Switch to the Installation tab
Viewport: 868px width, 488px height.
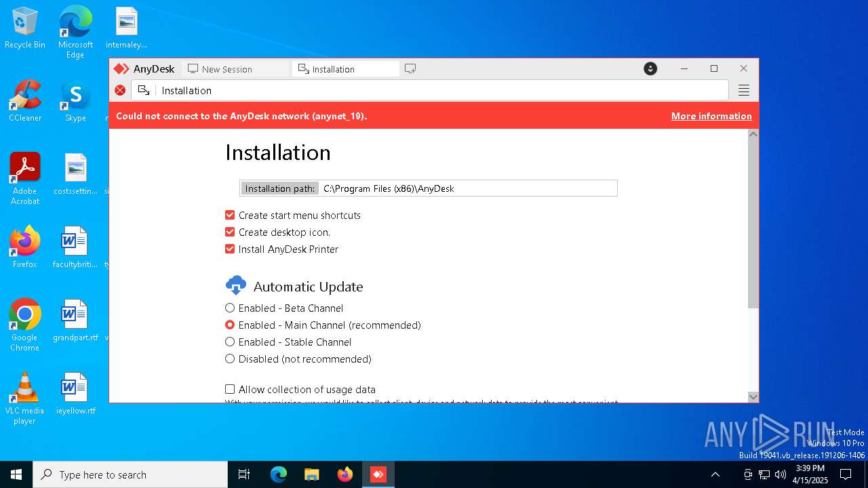(346, 69)
